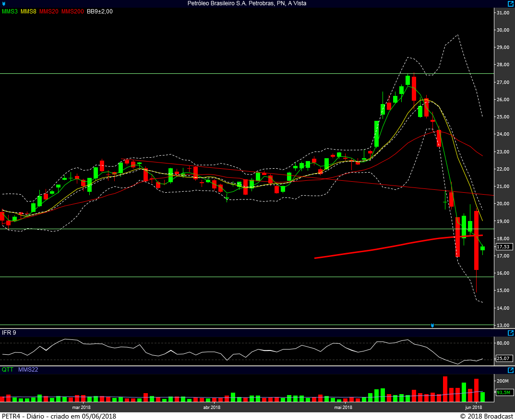515x420 pixels.
Task: Click the 23,00 price axis label
Action: (x=503, y=152)
